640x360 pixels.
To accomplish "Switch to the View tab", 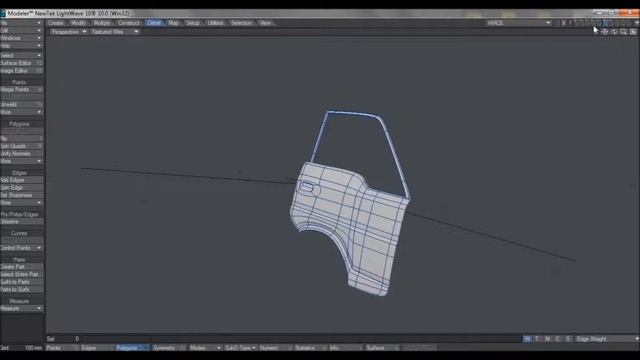I will (265, 23).
